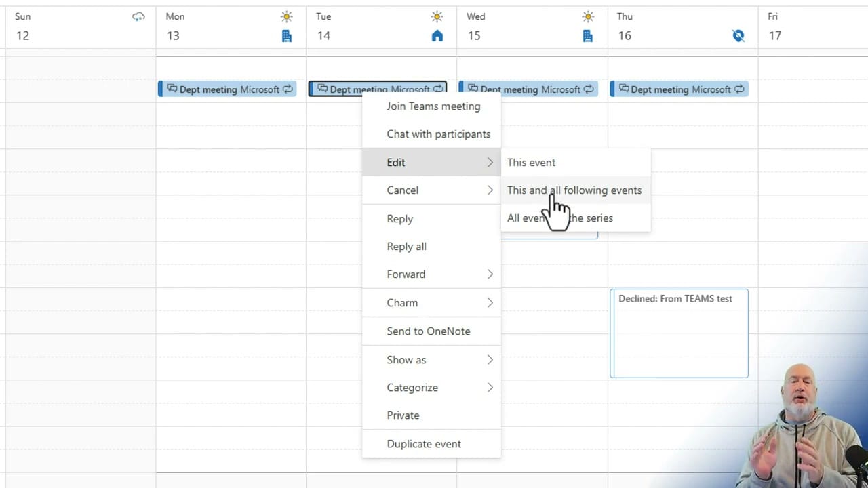Choose All events in the series
Viewport: 868px width, 488px height.
click(560, 218)
